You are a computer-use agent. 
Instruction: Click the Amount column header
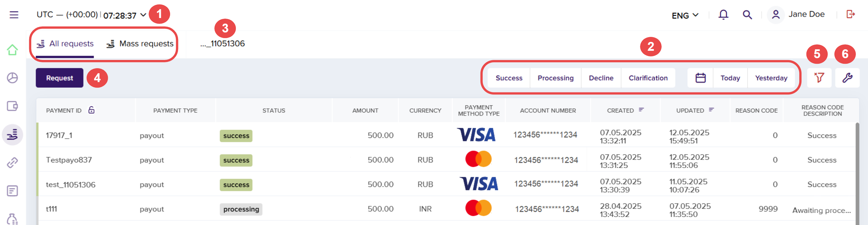pos(365,110)
